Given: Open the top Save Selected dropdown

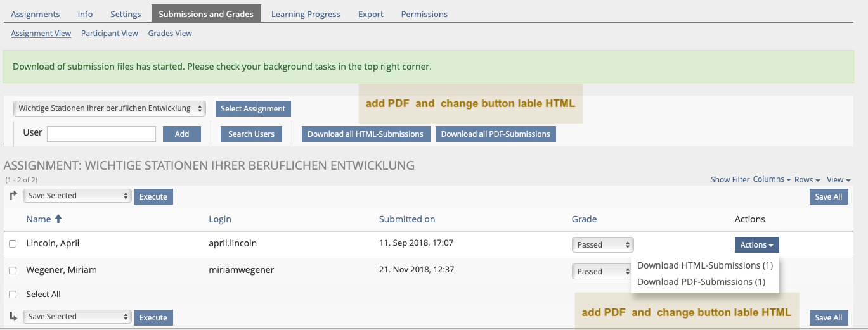Looking at the screenshot, I should click(x=77, y=196).
